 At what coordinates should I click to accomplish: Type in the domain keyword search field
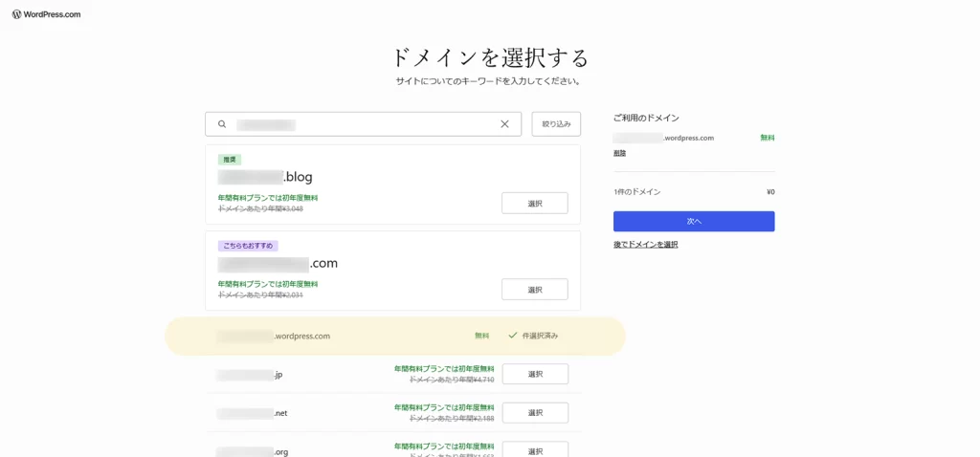point(364,124)
